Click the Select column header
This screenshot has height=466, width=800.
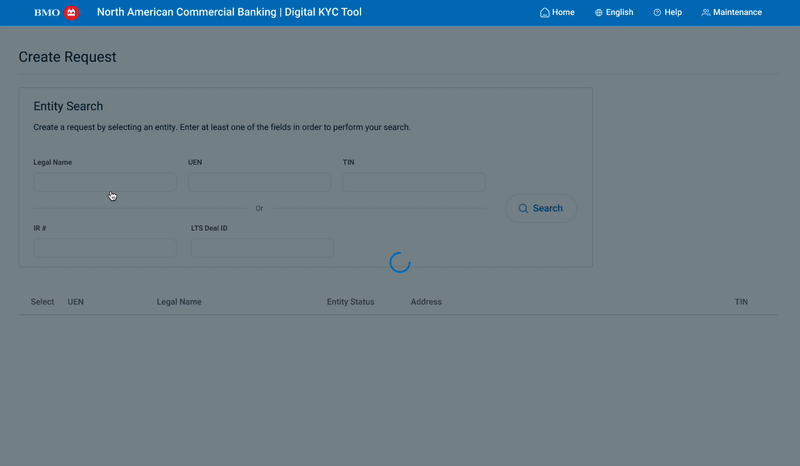point(42,302)
